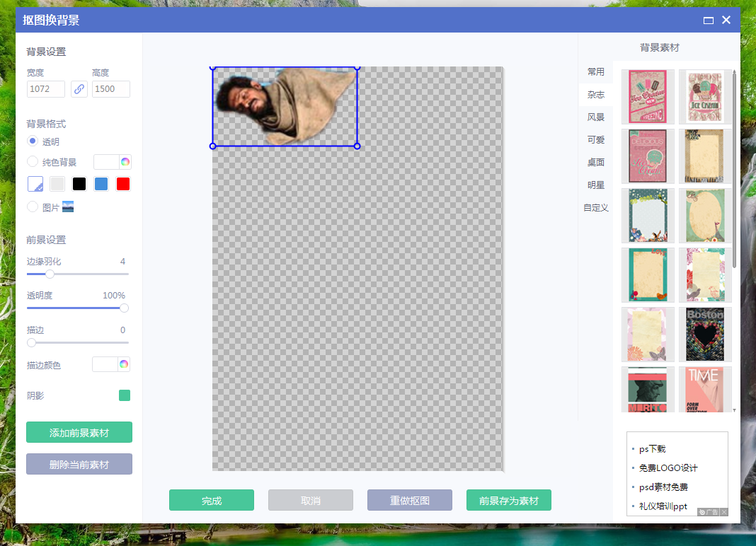Image resolution: width=756 pixels, height=546 pixels.
Task: Open the 礼仪培训ppt ad link
Action: 663,506
